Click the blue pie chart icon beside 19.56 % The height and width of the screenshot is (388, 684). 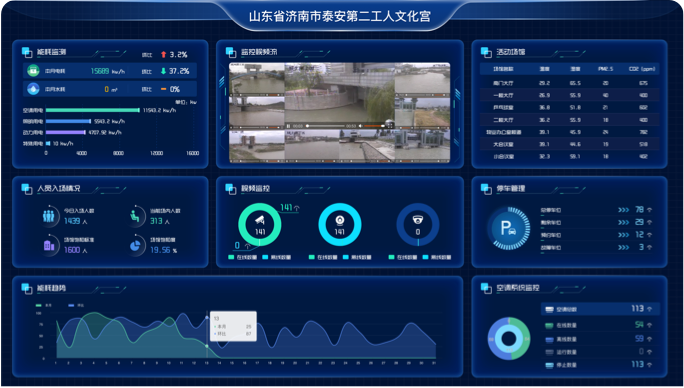click(136, 245)
